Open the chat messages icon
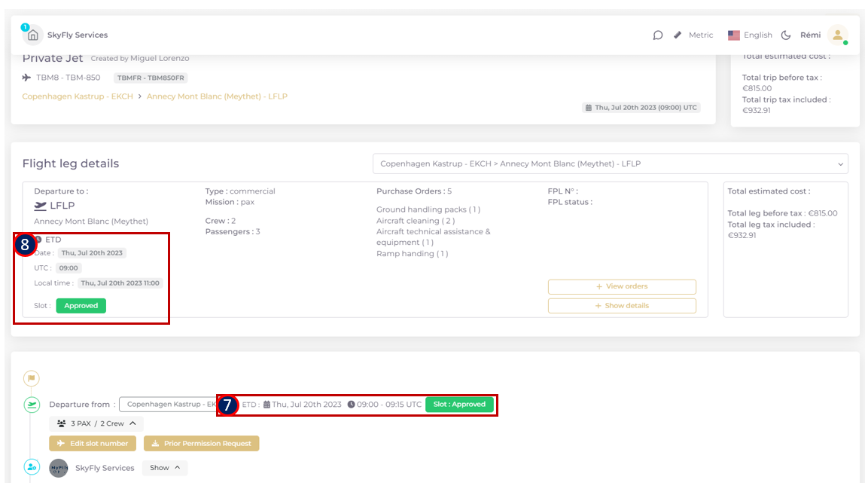 (658, 35)
